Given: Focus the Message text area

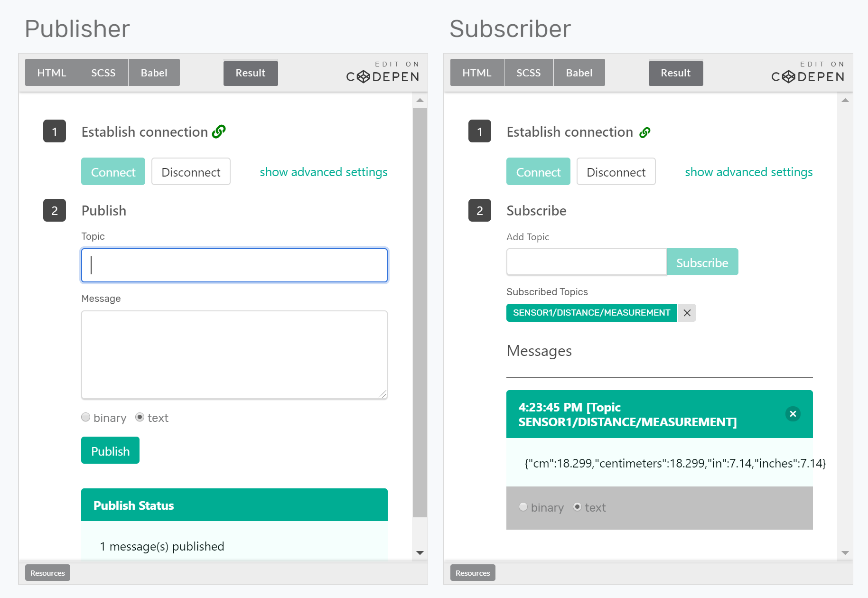Looking at the screenshot, I should (x=234, y=355).
